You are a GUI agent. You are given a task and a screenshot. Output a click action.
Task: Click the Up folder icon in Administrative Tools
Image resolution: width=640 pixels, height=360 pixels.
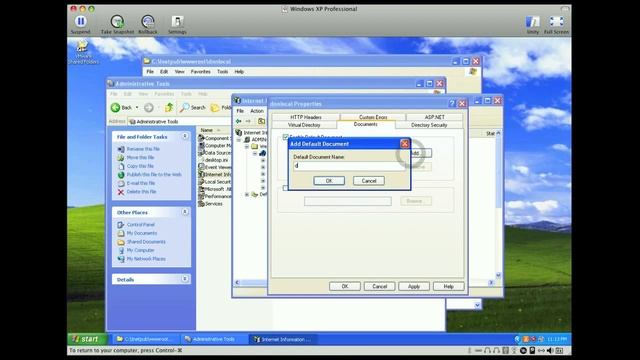[x=169, y=107]
